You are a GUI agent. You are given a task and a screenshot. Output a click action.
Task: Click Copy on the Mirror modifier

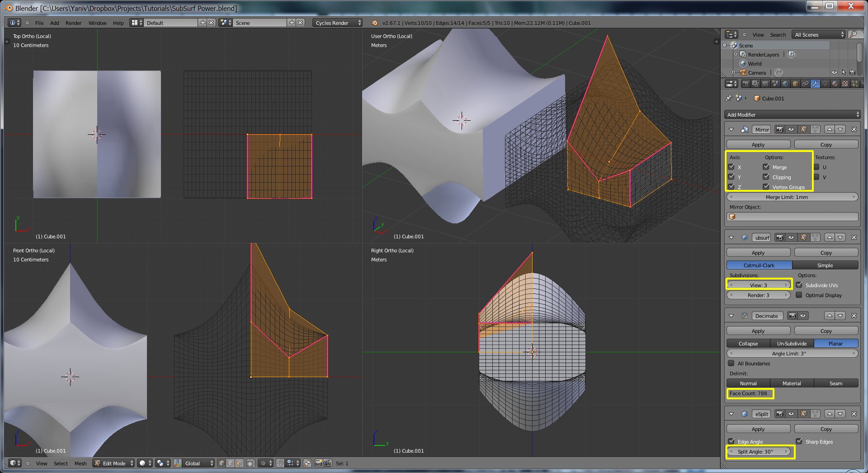click(826, 145)
